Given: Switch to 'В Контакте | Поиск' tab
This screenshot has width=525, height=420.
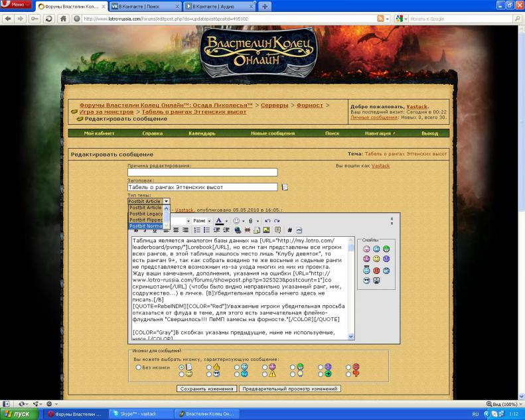Looking at the screenshot, I should (145, 7).
